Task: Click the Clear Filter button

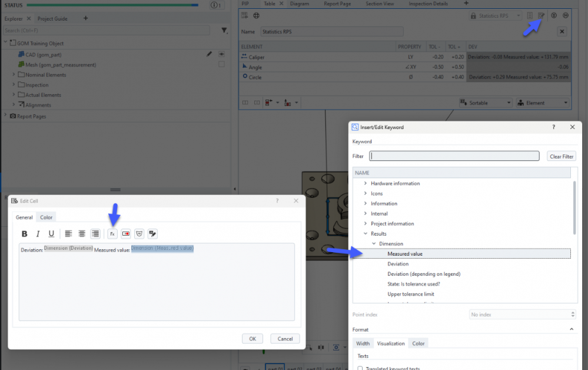Action: pos(561,156)
